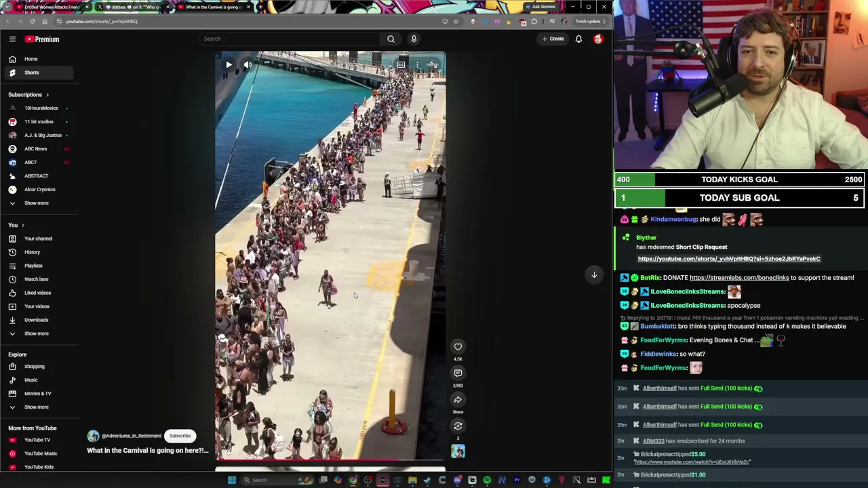Open YouTube Music link
The width and height of the screenshot is (868, 488).
coord(39,453)
